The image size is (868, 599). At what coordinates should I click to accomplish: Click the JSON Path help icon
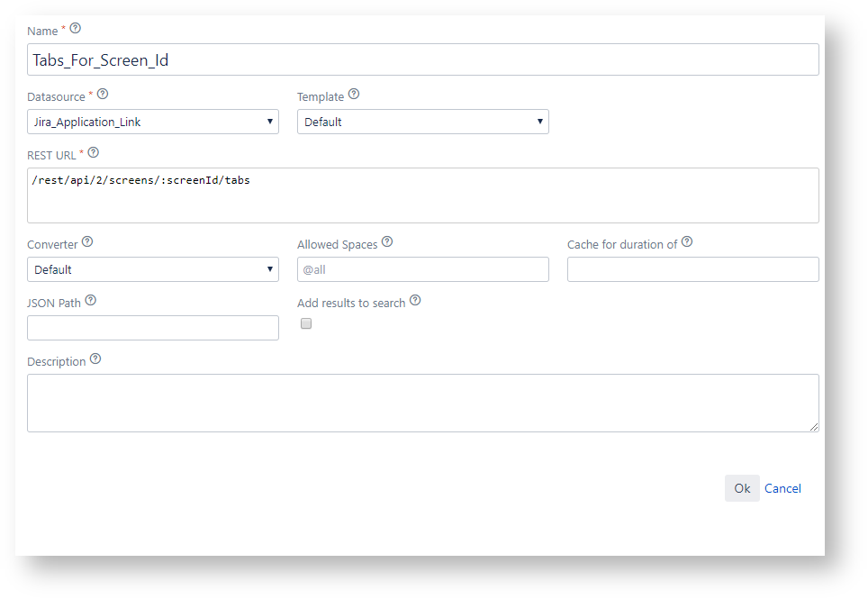point(91,300)
